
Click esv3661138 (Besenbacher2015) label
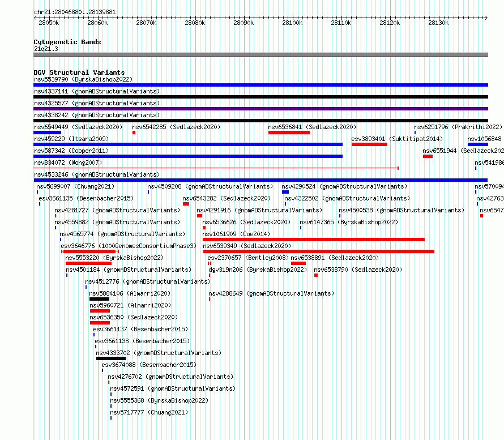click(x=142, y=341)
